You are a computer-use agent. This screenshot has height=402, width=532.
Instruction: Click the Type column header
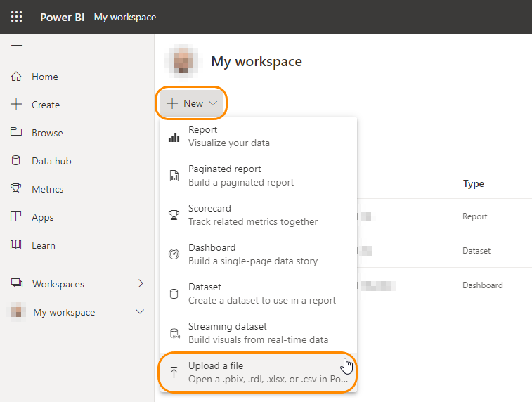[x=474, y=184]
